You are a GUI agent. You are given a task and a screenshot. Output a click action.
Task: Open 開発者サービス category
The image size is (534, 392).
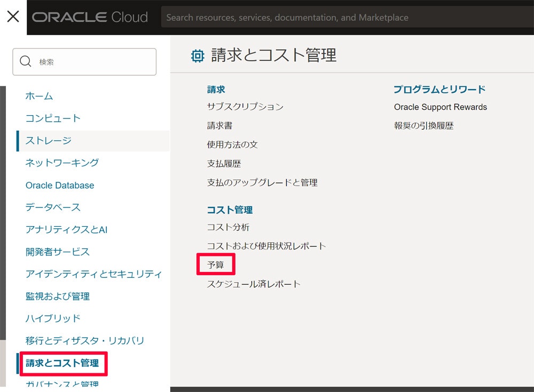58,252
